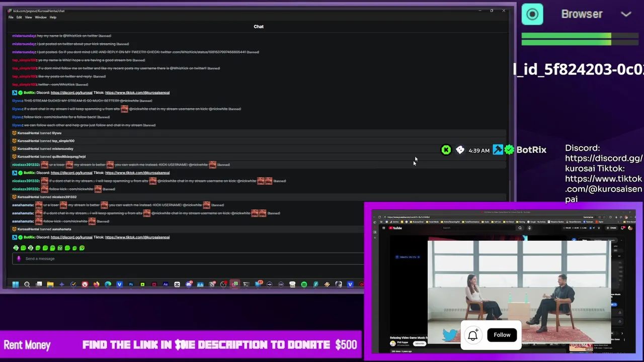Open the Window menu
Screen dimensions: 644x362
pos(41,17)
